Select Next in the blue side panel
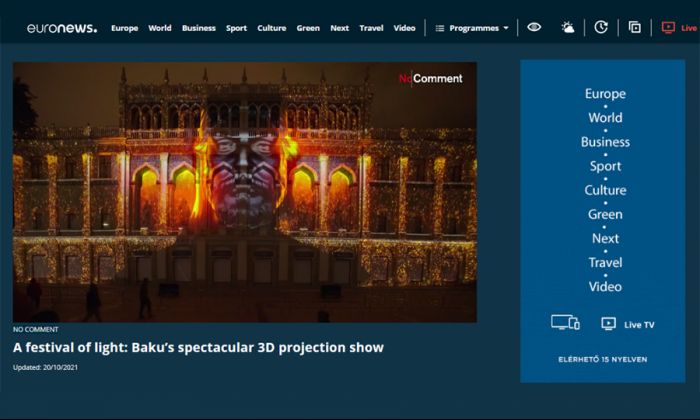Screen dimensions: 700x420 click(x=605, y=238)
